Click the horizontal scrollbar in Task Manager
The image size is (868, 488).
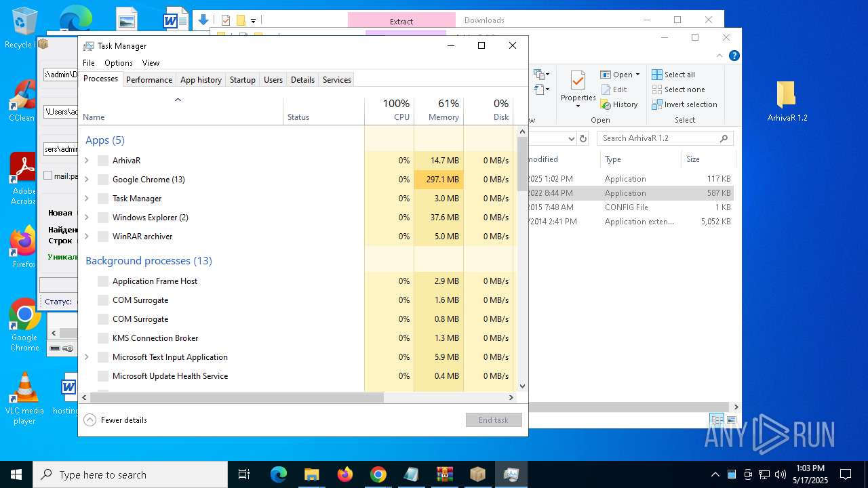click(x=237, y=398)
